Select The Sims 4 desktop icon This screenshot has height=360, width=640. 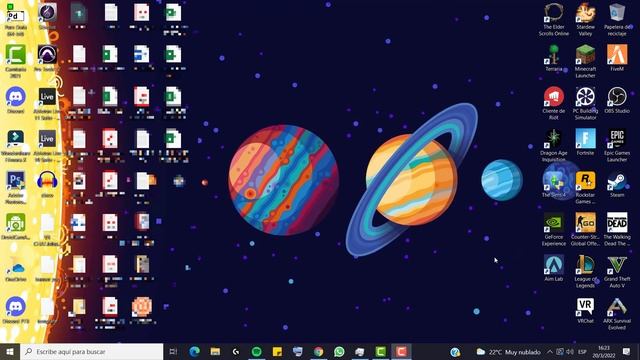click(x=553, y=184)
